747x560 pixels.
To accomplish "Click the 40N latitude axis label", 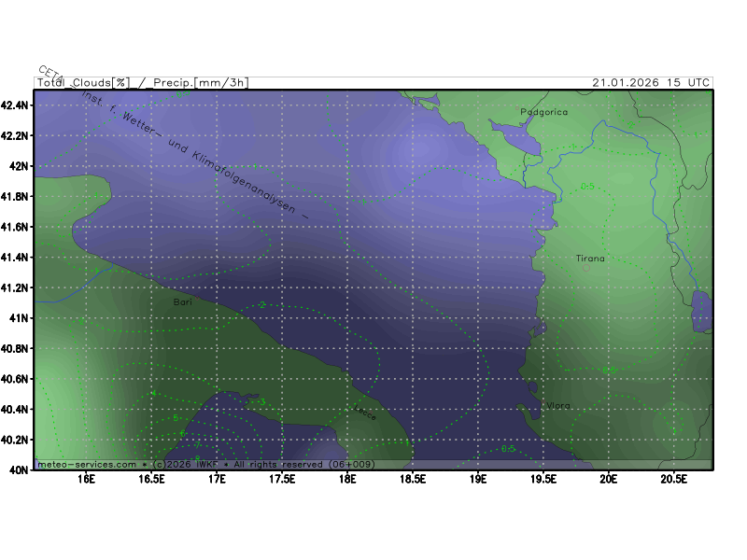I will (x=20, y=470).
